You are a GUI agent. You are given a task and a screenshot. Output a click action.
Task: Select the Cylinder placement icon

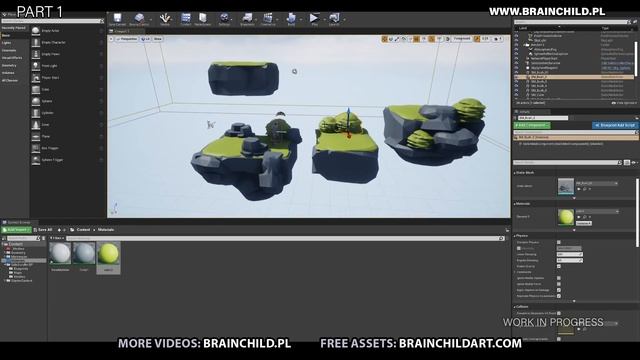[36, 113]
